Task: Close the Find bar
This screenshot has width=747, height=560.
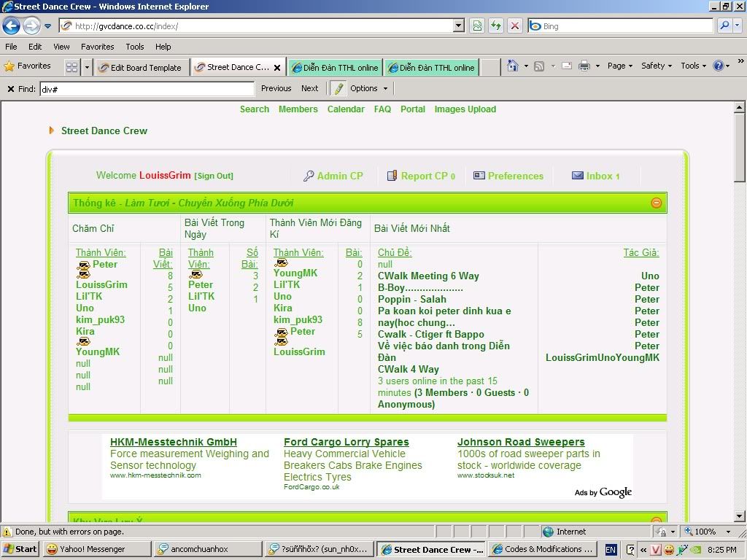Action: 10,89
